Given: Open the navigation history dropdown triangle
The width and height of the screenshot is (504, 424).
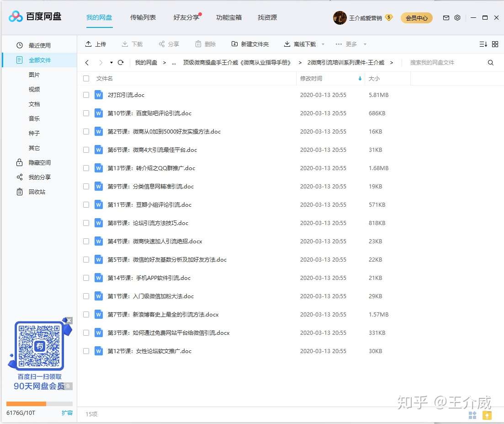Looking at the screenshot, I should point(111,62).
